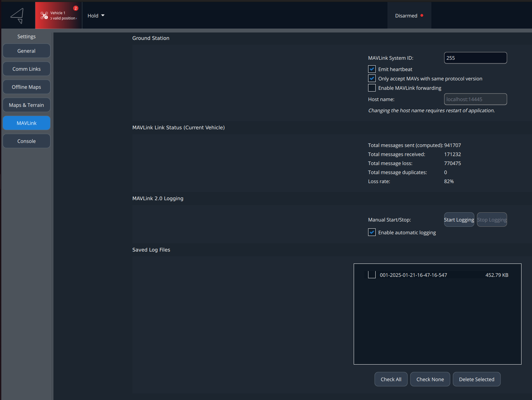Click the Vehicle 1 drone warning icon

[x=44, y=15]
